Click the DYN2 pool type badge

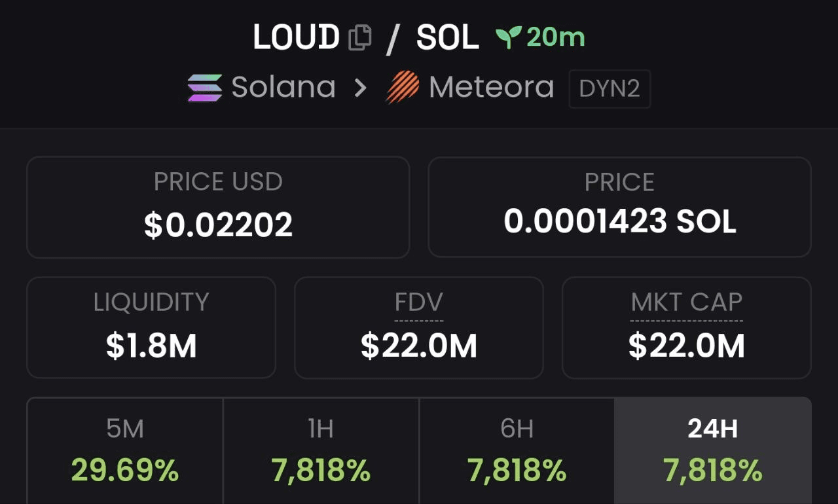click(x=610, y=88)
